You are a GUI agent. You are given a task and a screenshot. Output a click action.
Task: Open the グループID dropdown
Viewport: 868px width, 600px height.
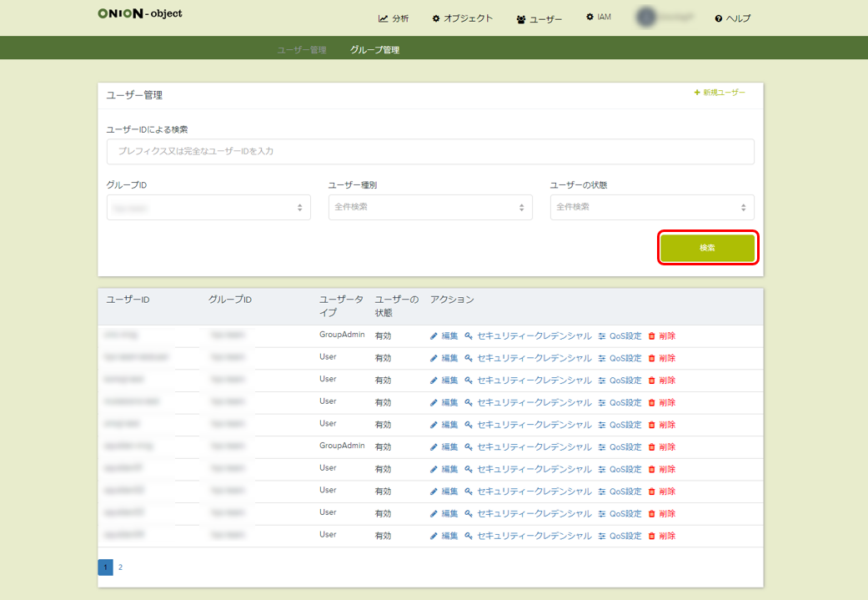click(208, 207)
